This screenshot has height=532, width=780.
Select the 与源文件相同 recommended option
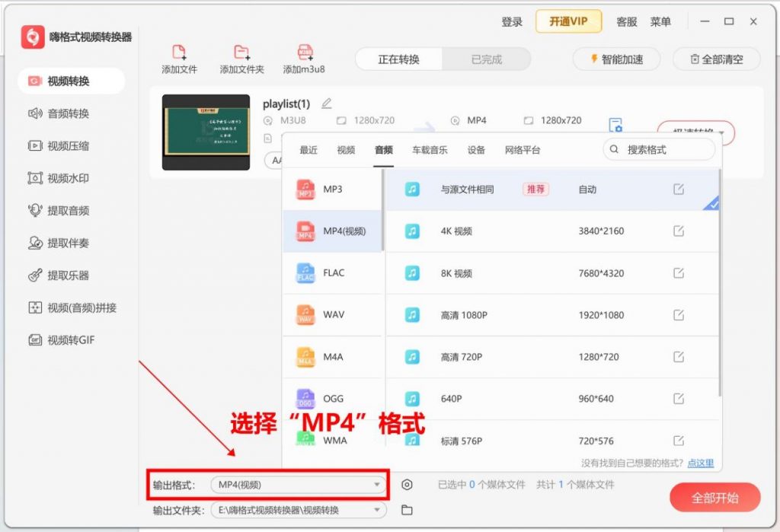click(495, 189)
